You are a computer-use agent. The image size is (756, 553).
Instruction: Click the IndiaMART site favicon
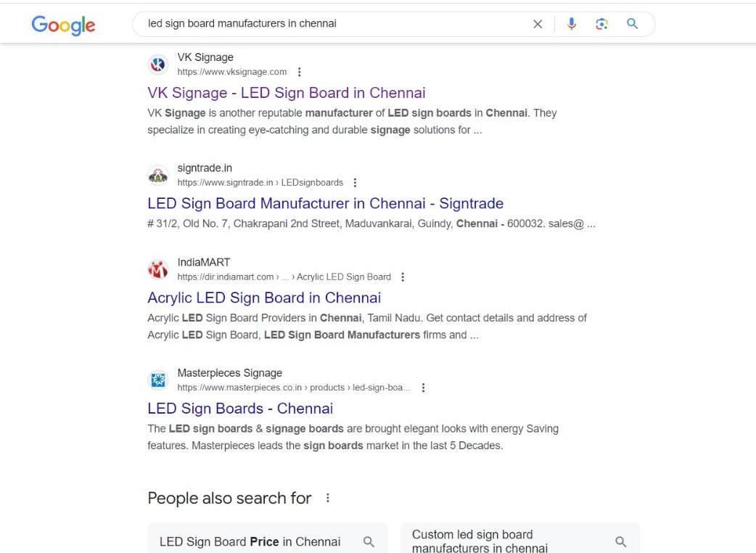(157, 269)
